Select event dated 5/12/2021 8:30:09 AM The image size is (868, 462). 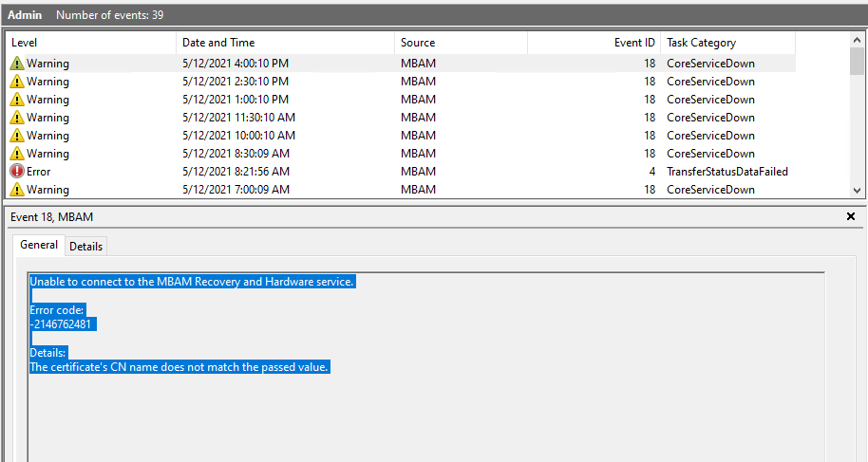402,154
